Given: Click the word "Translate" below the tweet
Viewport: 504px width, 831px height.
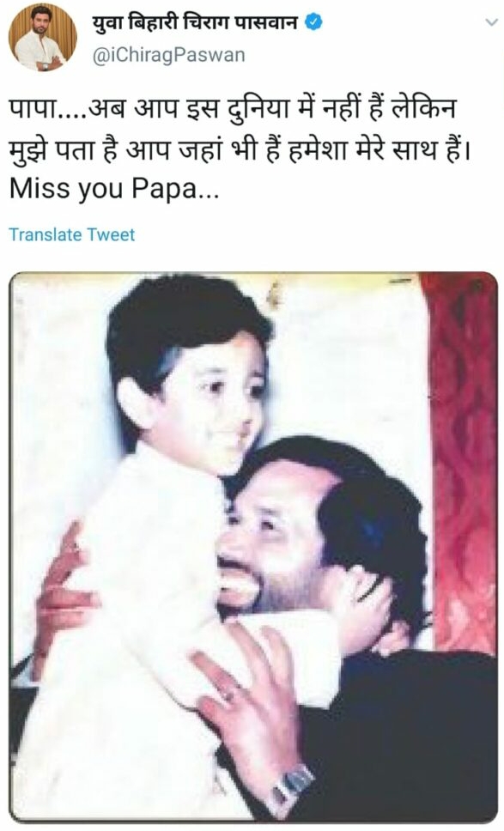Looking at the screenshot, I should [46, 234].
